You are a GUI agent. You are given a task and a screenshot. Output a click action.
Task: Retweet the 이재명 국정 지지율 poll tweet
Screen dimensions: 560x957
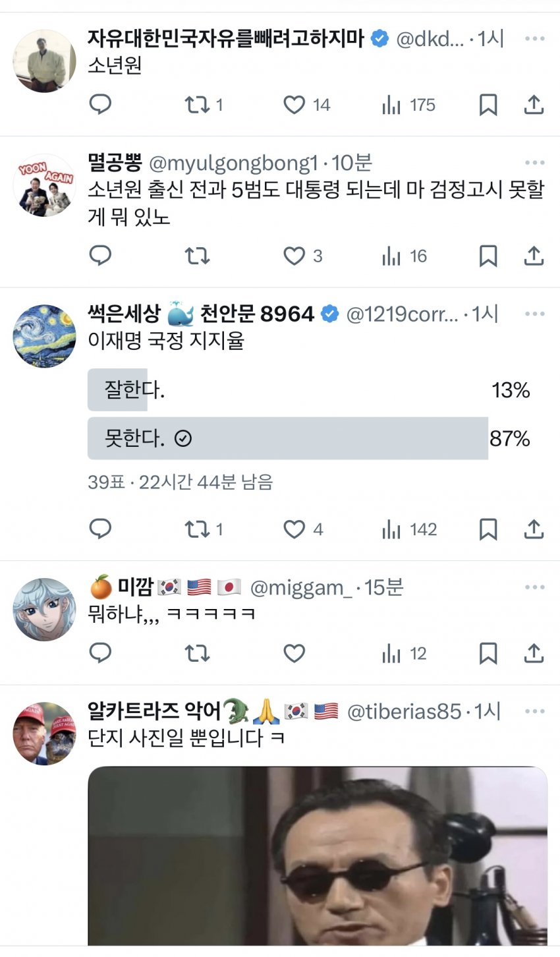pyautogui.click(x=197, y=529)
